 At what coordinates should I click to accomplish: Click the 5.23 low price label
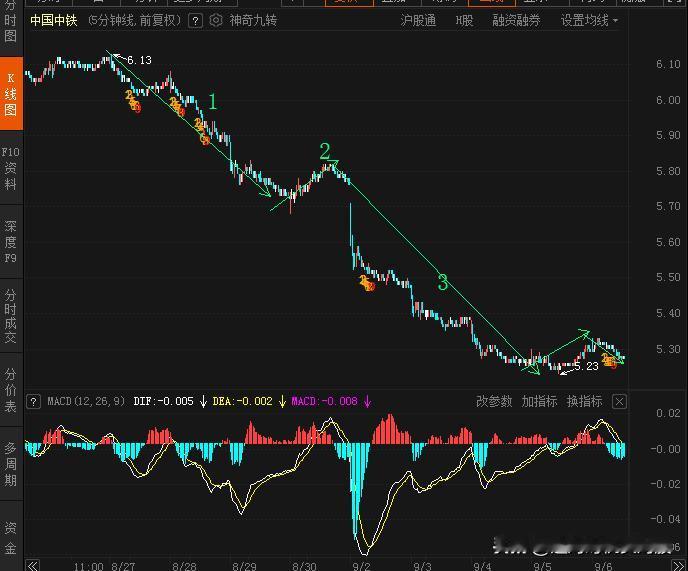(586, 366)
